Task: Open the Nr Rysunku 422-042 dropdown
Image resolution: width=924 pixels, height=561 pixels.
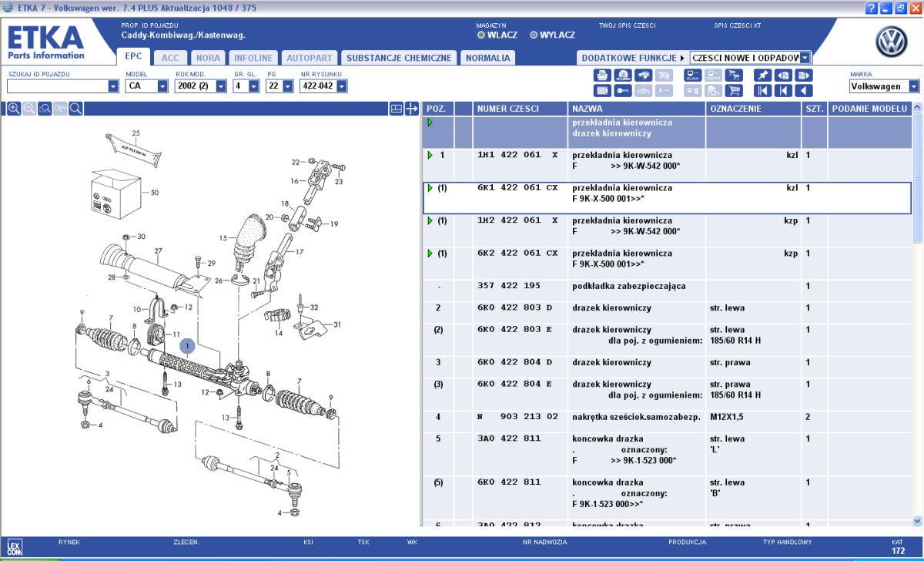Action: 340,86
